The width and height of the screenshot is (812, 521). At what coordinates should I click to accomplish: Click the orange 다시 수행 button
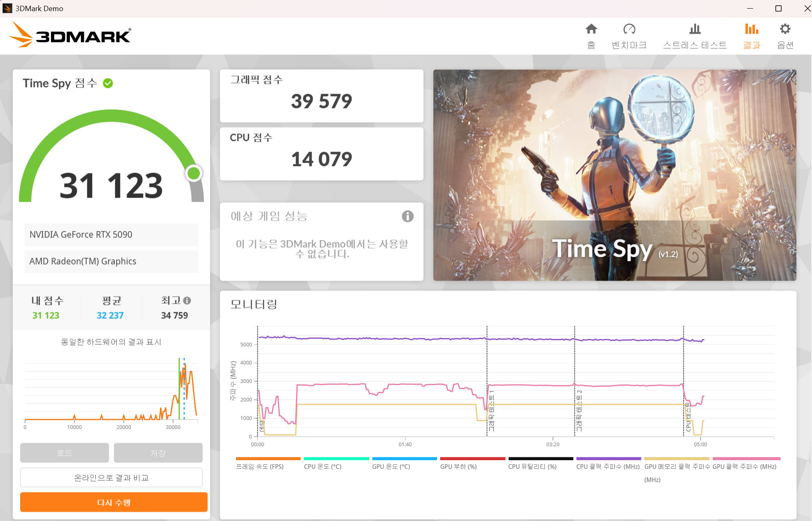click(x=114, y=502)
